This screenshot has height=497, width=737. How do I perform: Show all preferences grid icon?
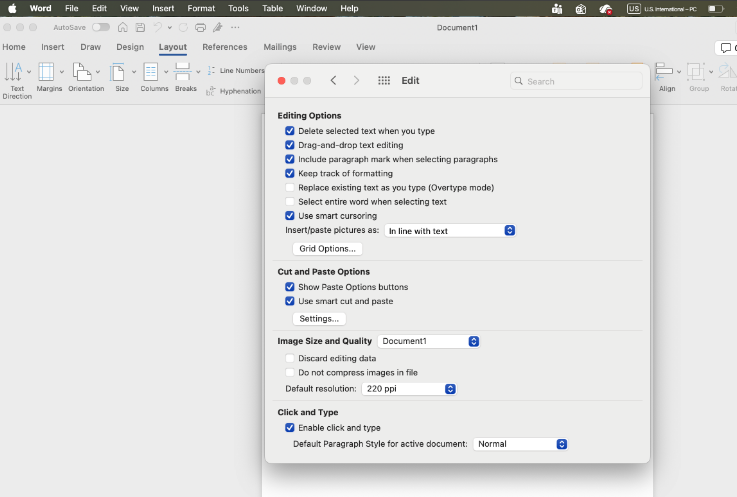coord(384,80)
